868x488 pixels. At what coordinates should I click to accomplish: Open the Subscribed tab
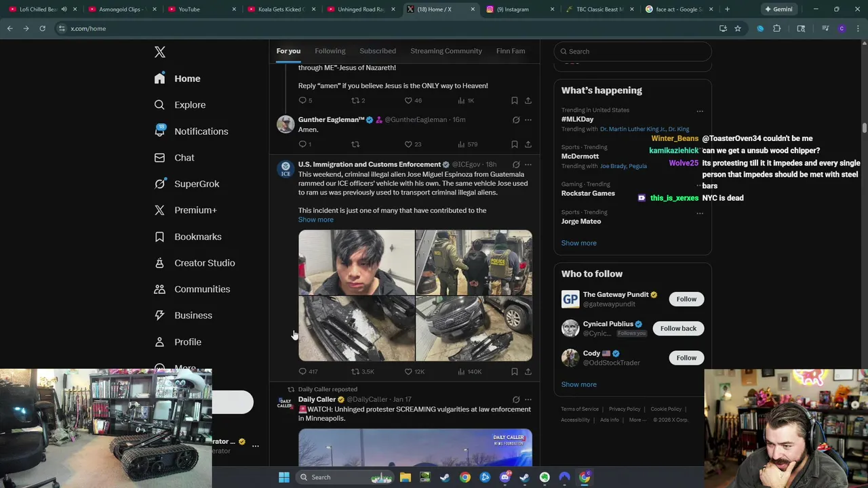378,51
